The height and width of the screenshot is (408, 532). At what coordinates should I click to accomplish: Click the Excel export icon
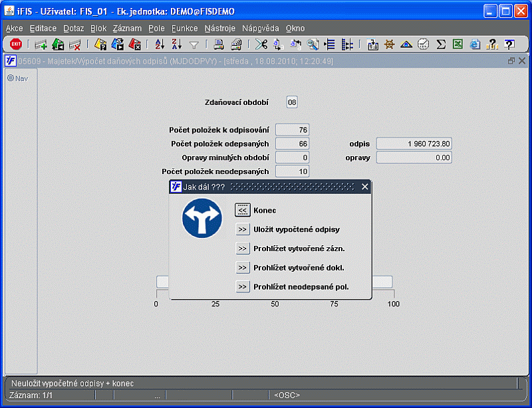[x=458, y=44]
